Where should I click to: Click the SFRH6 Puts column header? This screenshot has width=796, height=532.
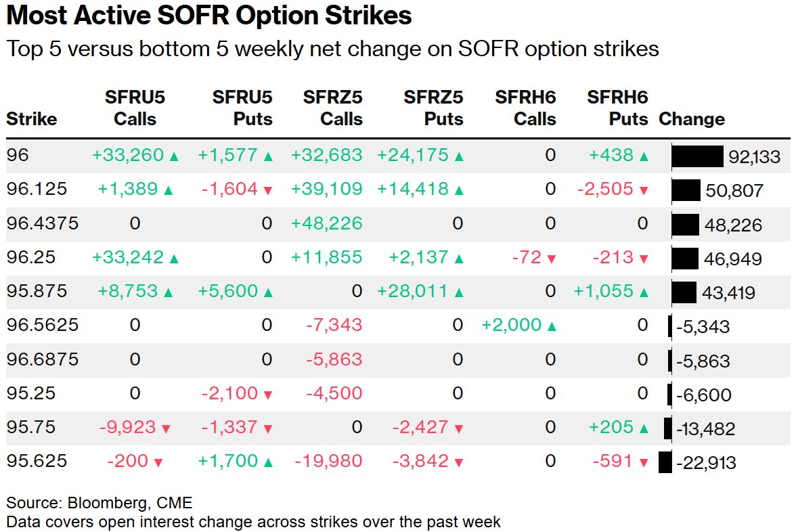617,108
